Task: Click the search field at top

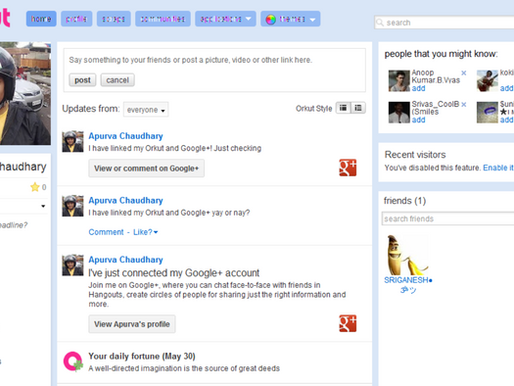Action: click(444, 23)
